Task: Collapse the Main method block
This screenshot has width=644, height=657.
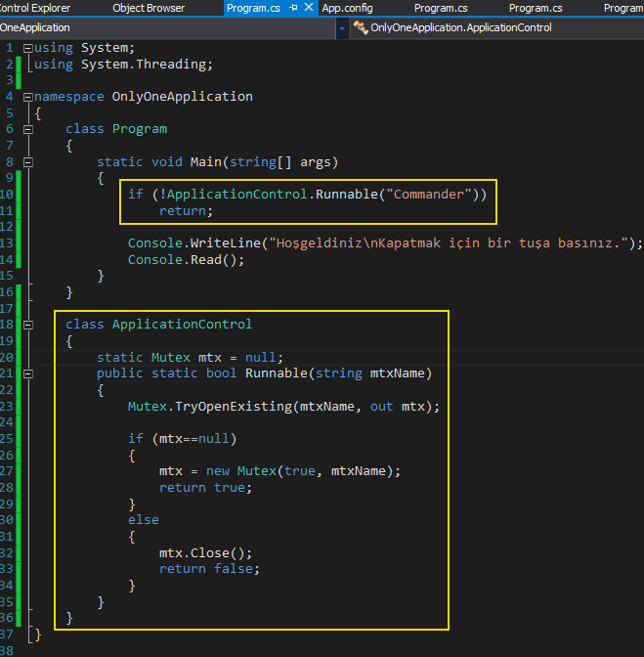Action: point(28,162)
